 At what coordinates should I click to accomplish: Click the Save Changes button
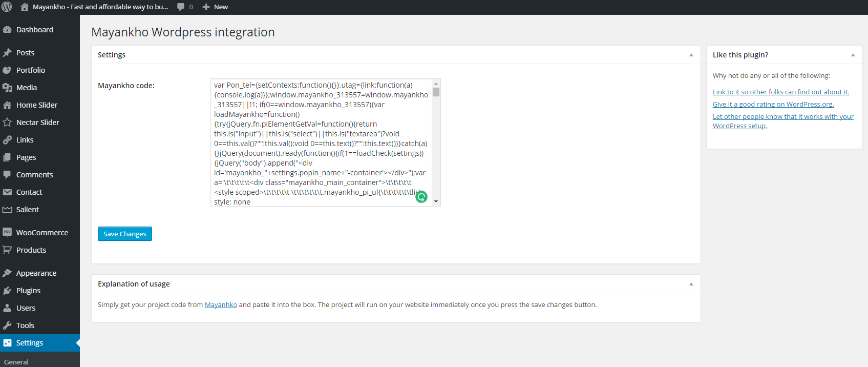pos(125,234)
